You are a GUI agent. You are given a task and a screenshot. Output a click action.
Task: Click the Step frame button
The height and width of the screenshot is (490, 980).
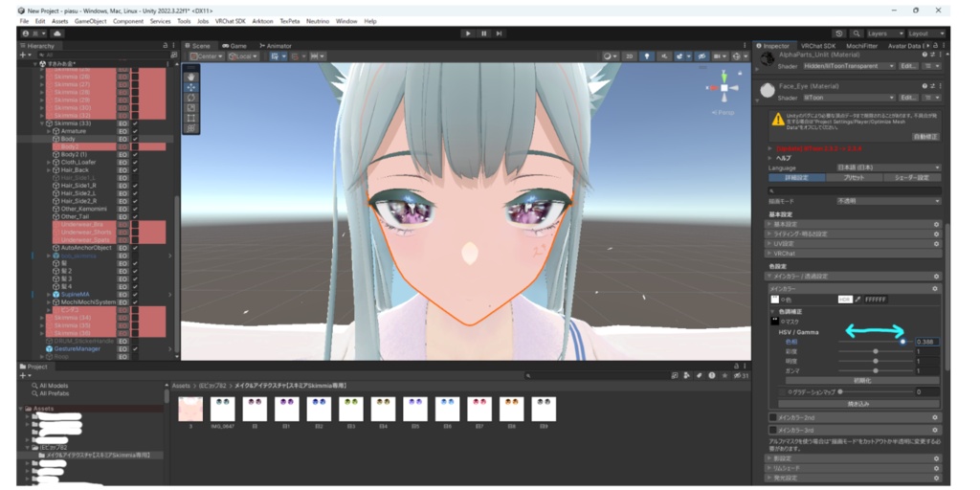(x=499, y=33)
